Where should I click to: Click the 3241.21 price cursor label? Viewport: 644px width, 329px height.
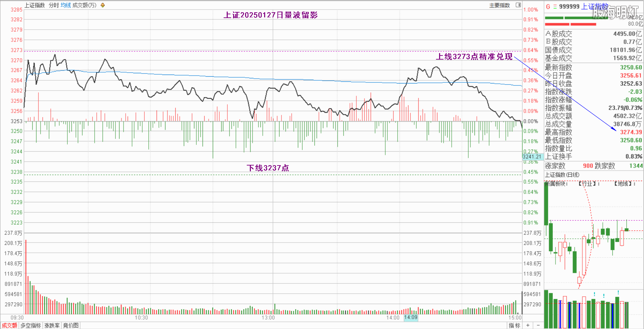click(x=532, y=157)
